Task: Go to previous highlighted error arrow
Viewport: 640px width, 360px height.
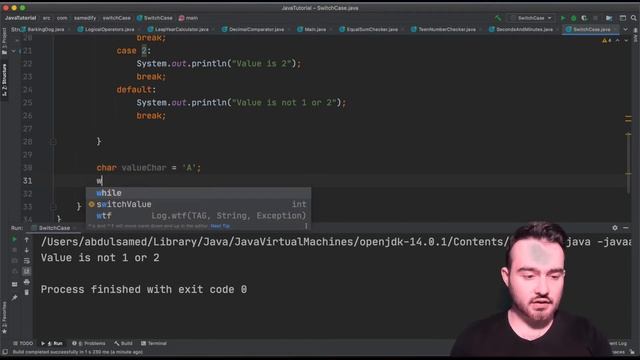Action: tap(618, 40)
